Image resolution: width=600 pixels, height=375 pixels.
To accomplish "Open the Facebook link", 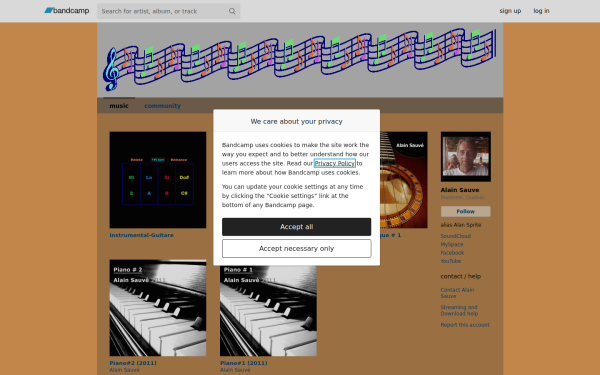I will [452, 253].
